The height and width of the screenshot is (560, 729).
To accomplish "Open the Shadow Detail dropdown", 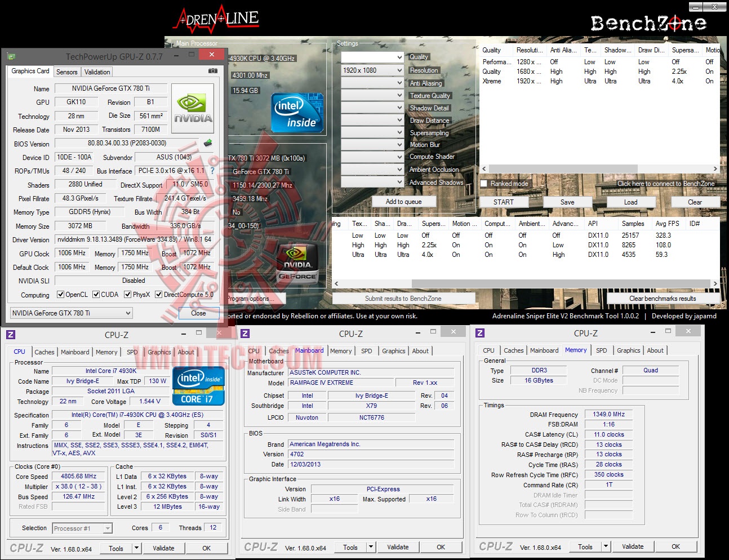I will tap(372, 108).
